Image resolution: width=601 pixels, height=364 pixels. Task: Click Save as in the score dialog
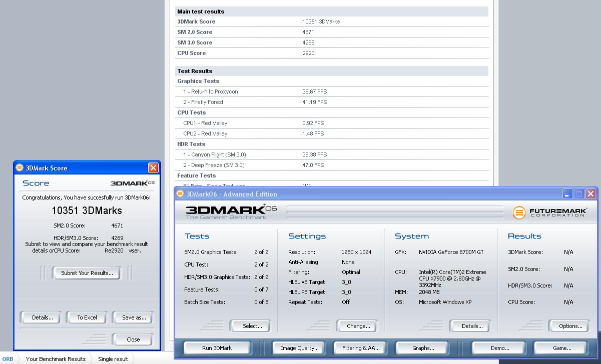pos(134,317)
